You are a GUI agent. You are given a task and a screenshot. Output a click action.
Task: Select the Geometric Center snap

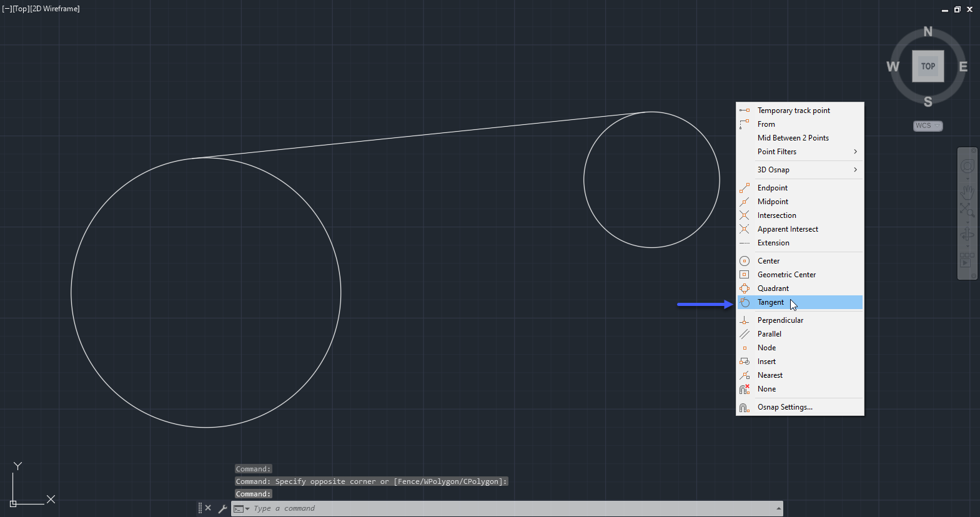click(x=800, y=275)
